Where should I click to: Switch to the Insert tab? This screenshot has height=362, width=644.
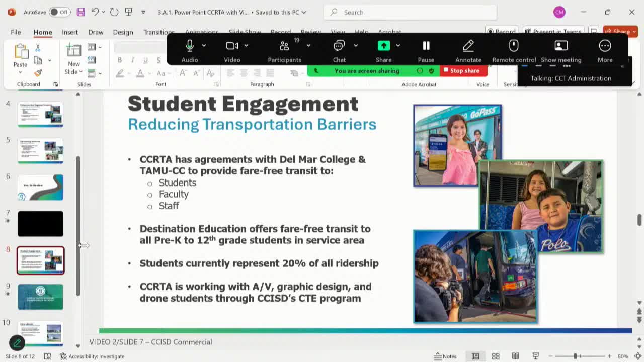pyautogui.click(x=70, y=32)
